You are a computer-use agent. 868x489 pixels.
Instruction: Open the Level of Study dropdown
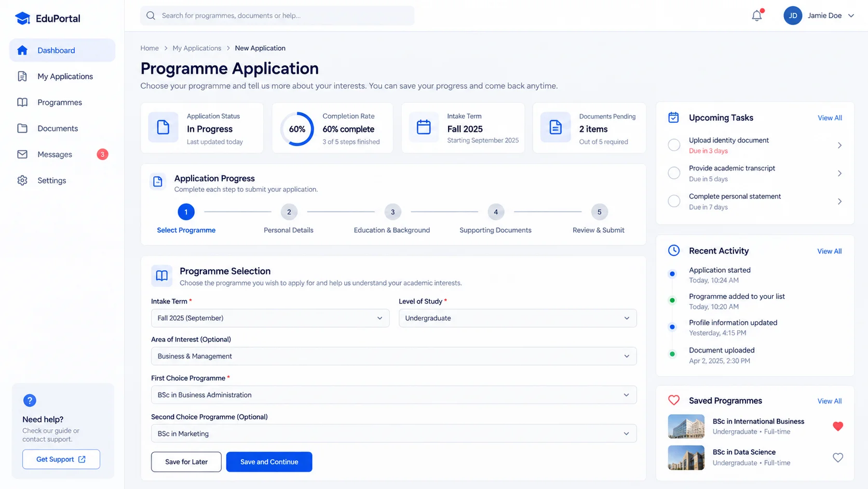(518, 318)
